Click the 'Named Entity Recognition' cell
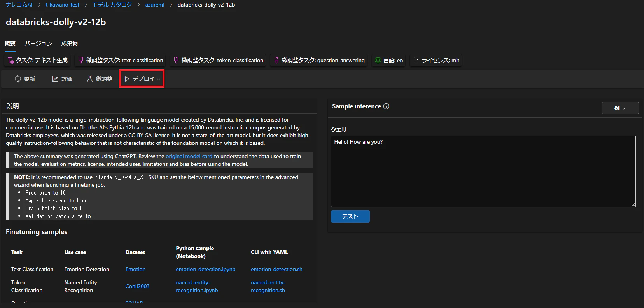Image resolution: width=644 pixels, height=308 pixels. click(81, 286)
